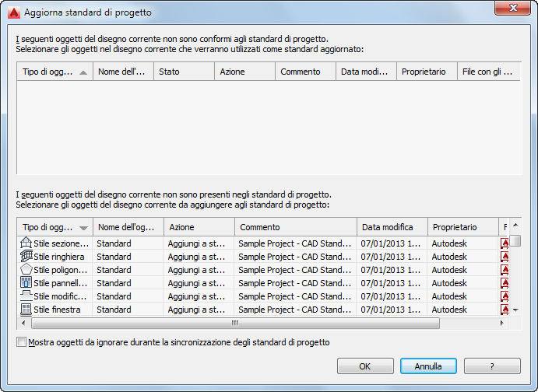538x392 pixels.
Task: Sort lower list by Tipo di oggetto
Action: click(55, 227)
